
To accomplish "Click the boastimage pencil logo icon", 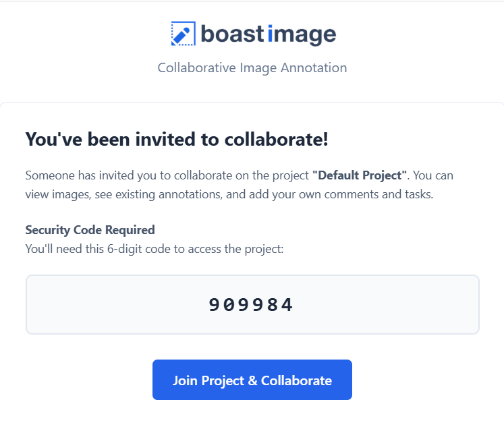I will click(184, 34).
